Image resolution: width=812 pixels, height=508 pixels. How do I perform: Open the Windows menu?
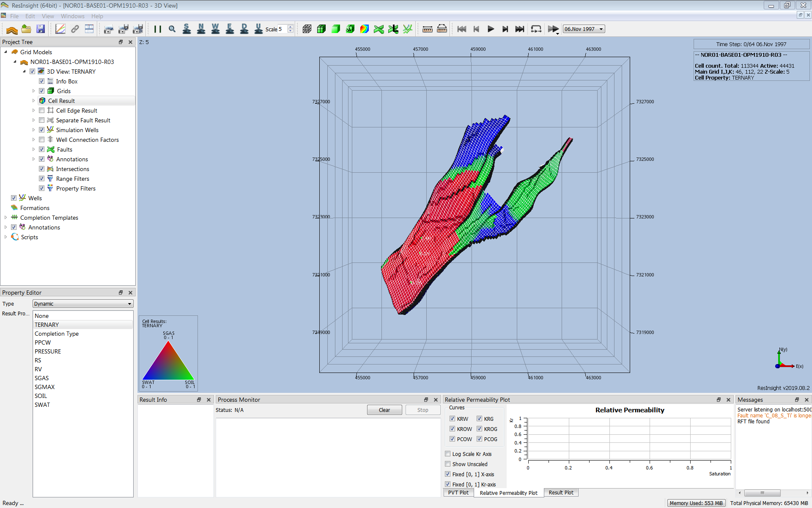pyautogui.click(x=72, y=16)
